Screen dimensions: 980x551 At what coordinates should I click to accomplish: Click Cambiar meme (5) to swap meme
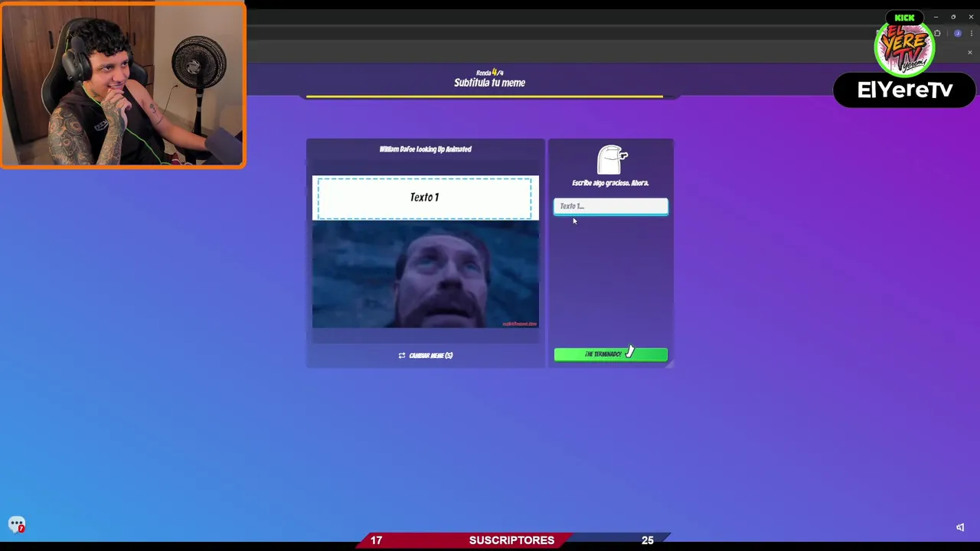click(x=425, y=355)
